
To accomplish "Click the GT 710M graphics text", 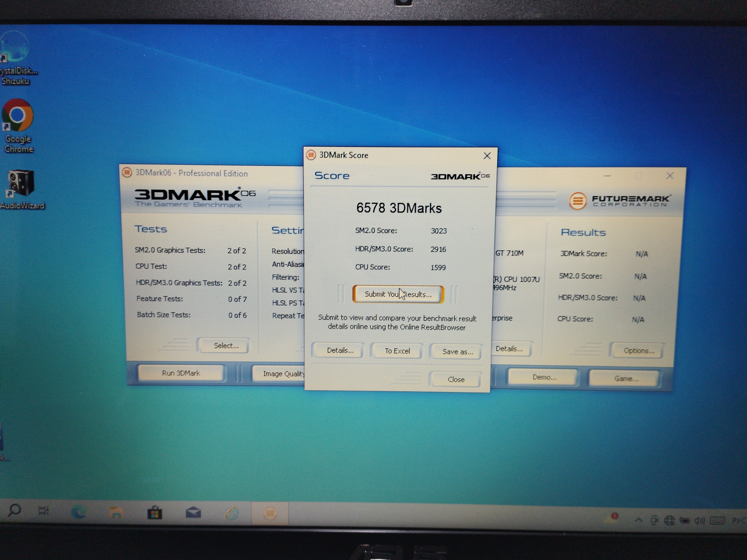I will point(509,253).
